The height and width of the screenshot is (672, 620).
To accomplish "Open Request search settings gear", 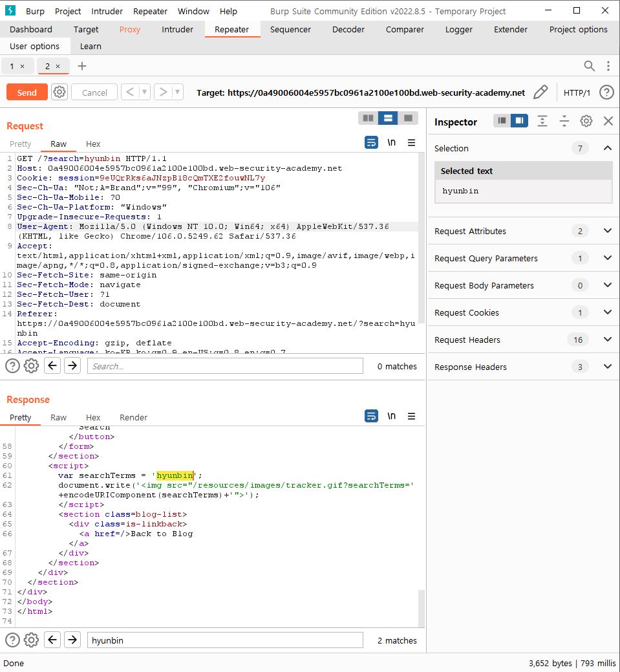I will coord(31,366).
